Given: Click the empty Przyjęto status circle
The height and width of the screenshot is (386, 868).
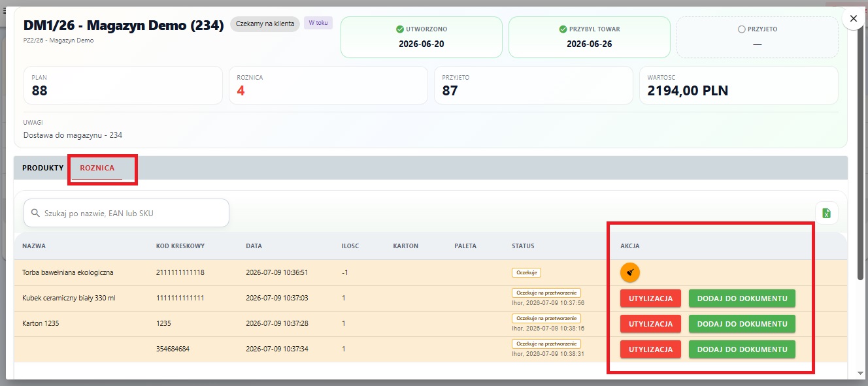Looking at the screenshot, I should [741, 29].
